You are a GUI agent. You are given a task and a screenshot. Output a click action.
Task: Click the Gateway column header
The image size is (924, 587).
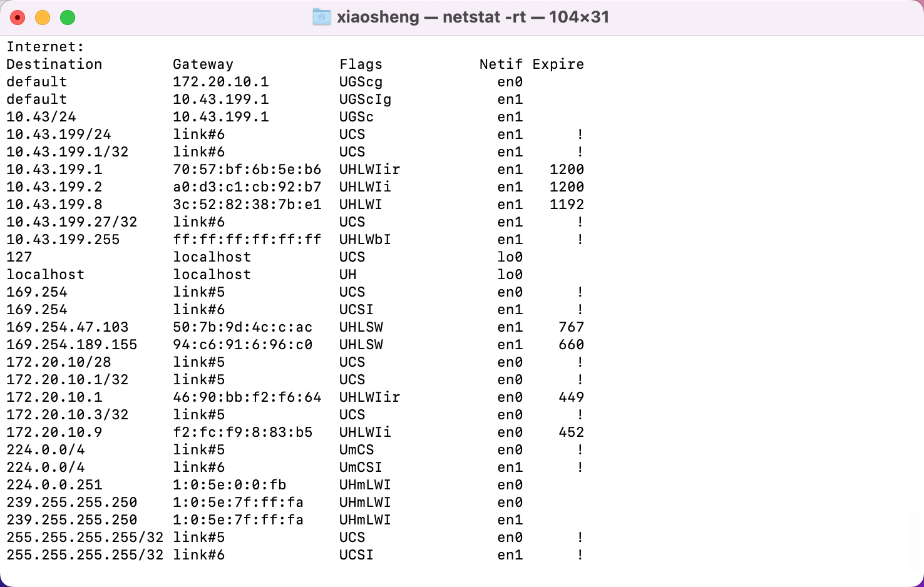[203, 64]
